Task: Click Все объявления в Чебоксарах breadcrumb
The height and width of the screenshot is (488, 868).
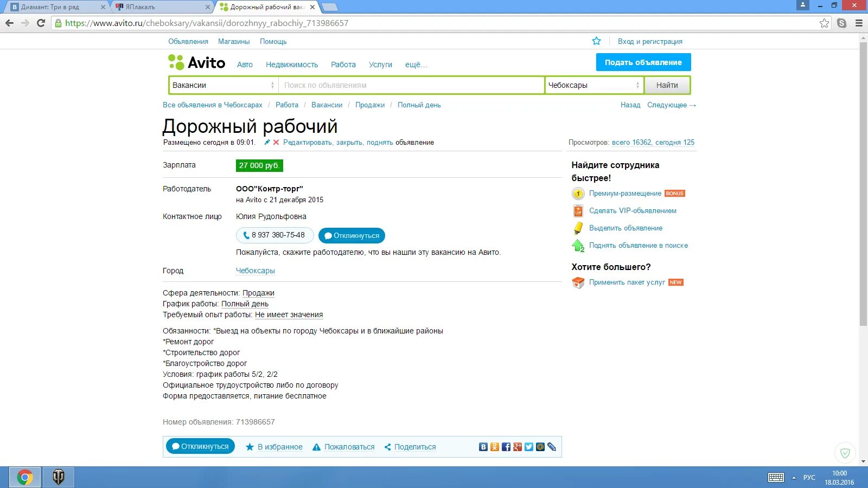Action: click(x=213, y=105)
